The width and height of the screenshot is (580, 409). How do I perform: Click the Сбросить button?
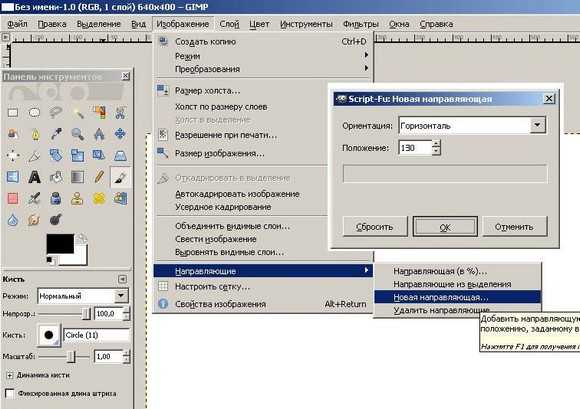(375, 227)
